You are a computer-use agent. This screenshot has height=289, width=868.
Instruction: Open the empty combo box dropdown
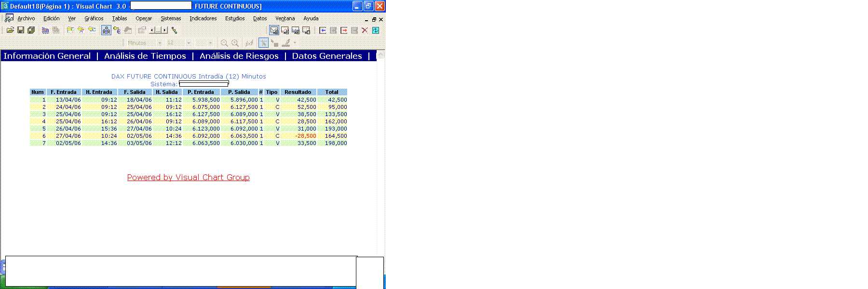[210, 43]
